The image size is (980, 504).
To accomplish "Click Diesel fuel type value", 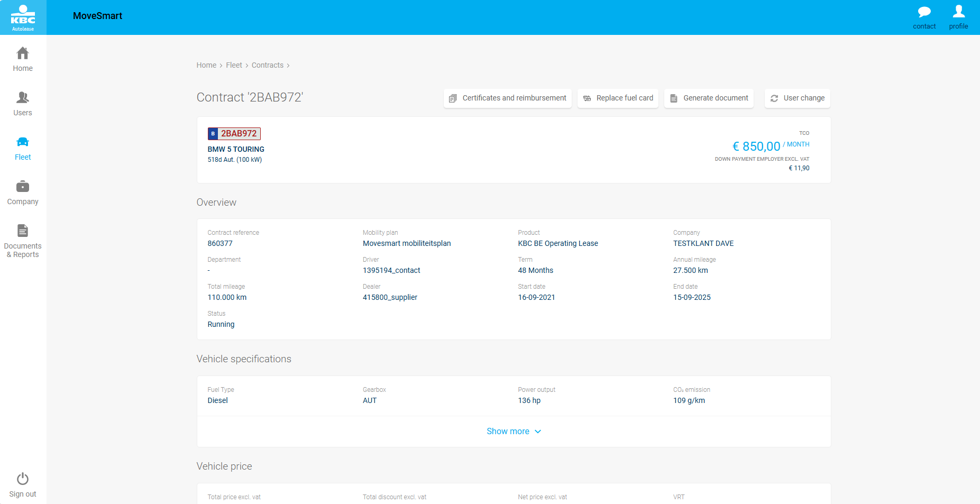I will pyautogui.click(x=218, y=401).
